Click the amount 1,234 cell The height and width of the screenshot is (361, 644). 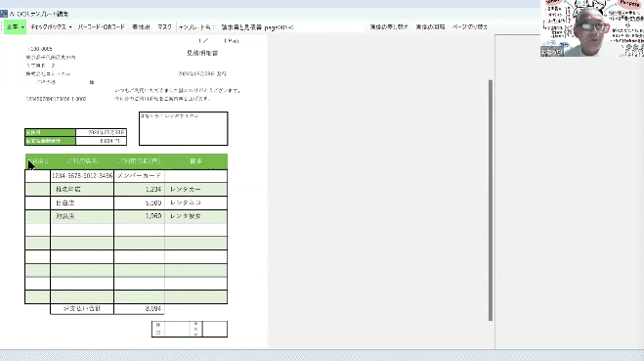pyautogui.click(x=139, y=189)
